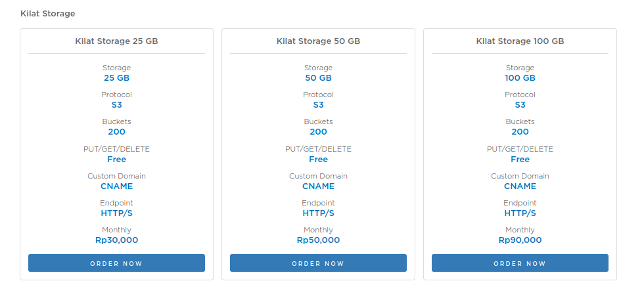Order the Kilat Storage 100 GB plan

coord(520,263)
